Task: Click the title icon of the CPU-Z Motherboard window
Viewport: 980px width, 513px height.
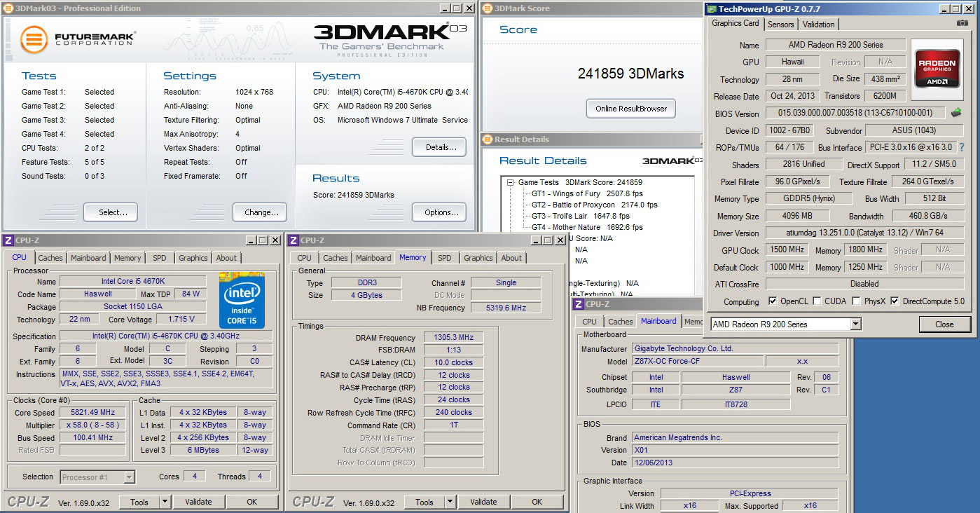Action: point(579,304)
